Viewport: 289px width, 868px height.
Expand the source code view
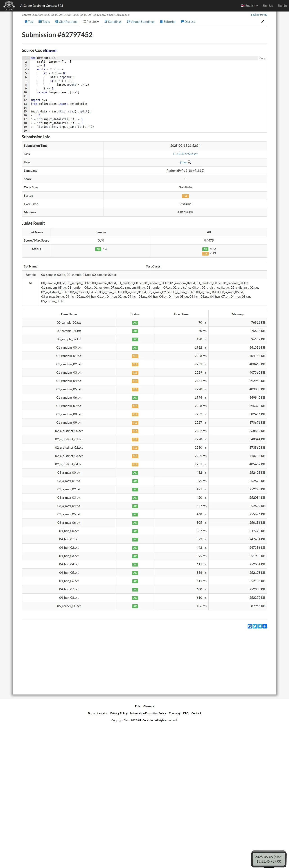click(51, 51)
